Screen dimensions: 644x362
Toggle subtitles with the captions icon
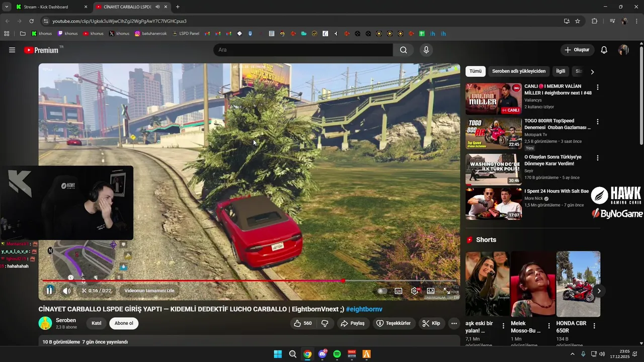tap(398, 291)
